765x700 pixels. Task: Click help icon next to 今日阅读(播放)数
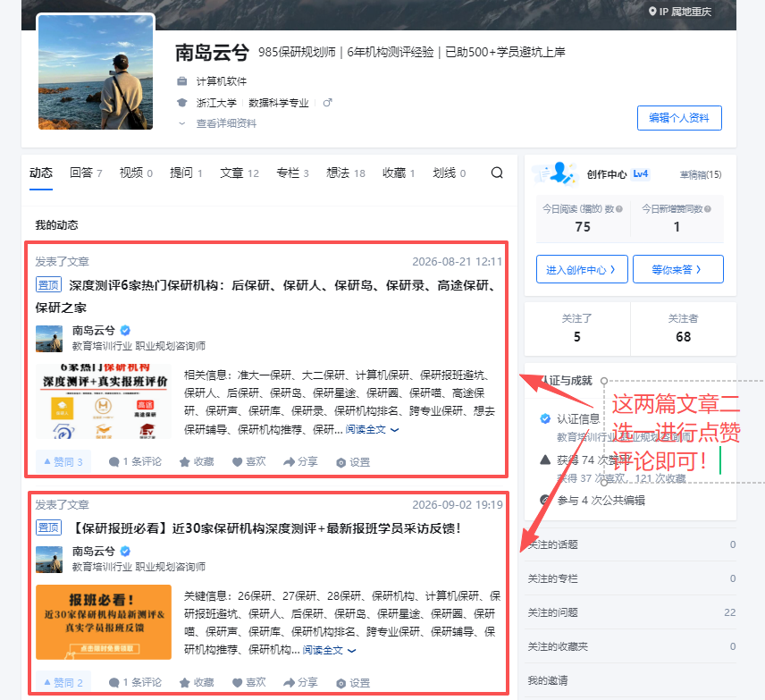coord(619,209)
